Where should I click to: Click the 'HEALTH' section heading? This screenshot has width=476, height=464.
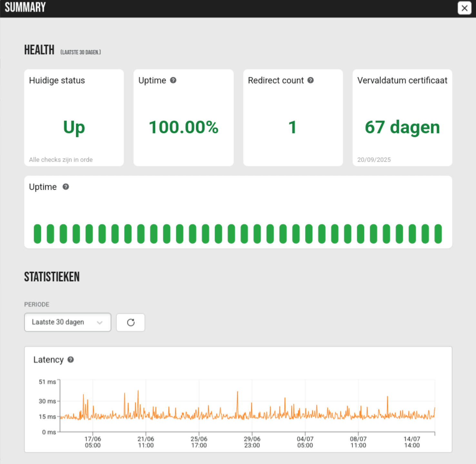pyautogui.click(x=39, y=50)
